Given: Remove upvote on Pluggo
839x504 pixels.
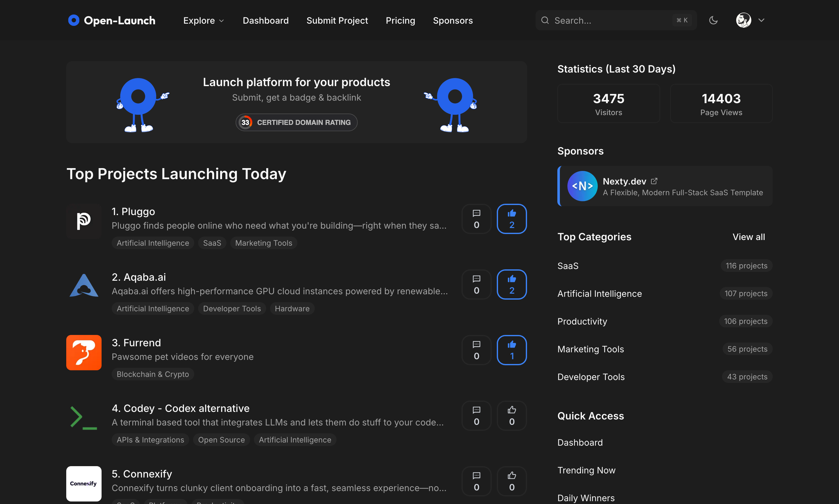Looking at the screenshot, I should (512, 219).
